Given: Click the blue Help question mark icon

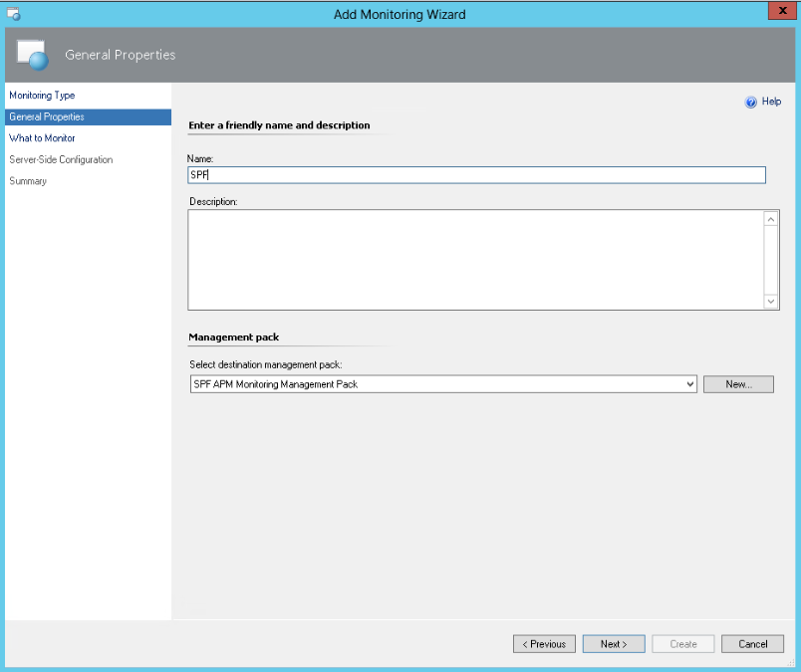Looking at the screenshot, I should (x=751, y=102).
